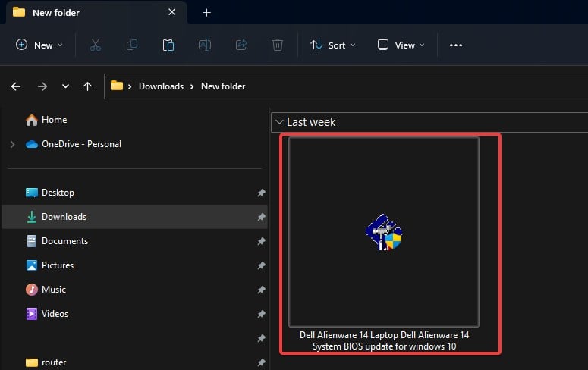
Task: Click pin icon next to Music
Action: (261, 290)
